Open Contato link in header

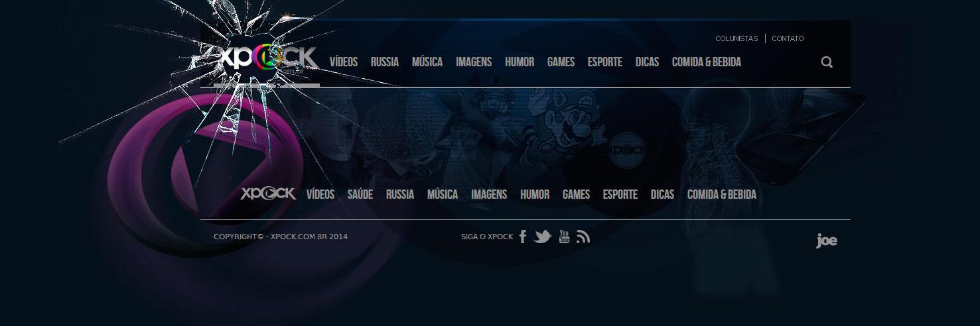coord(788,38)
